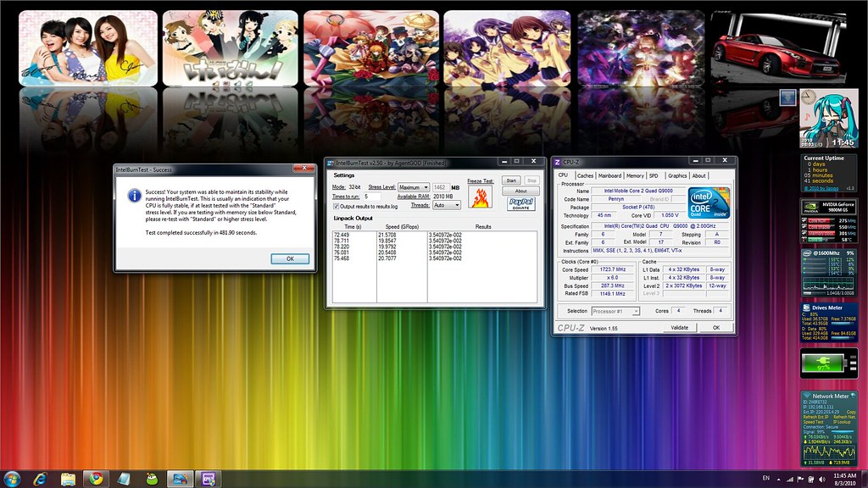Click the Action Center flag tray icon
Viewport: 868px width, 488px height.
pos(800,480)
